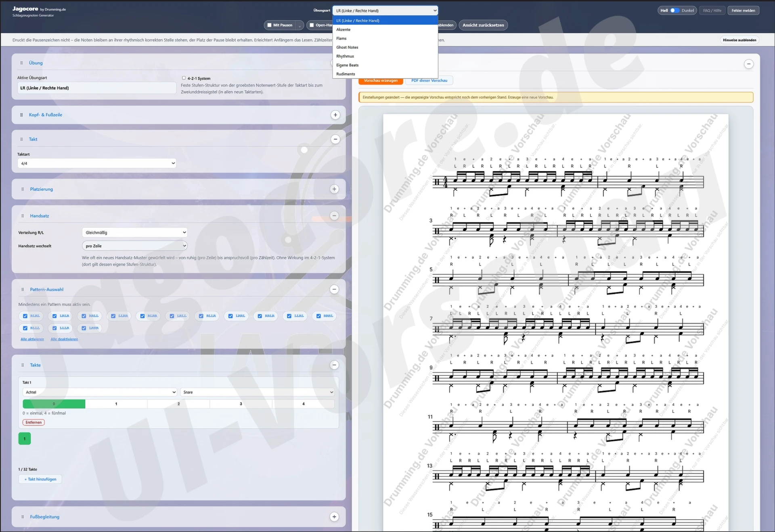Click drag handle next to Kopf- & Fußzeile
The width and height of the screenshot is (775, 532).
click(21, 115)
